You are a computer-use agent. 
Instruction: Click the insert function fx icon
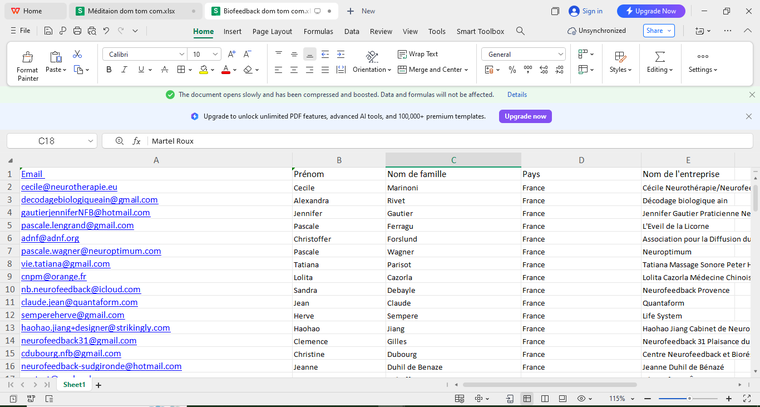(136, 141)
